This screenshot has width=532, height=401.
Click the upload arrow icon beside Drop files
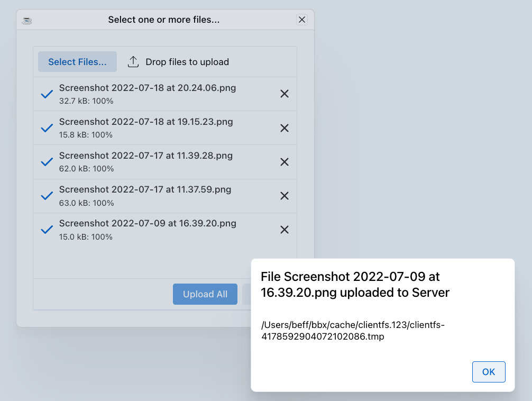[x=133, y=61]
